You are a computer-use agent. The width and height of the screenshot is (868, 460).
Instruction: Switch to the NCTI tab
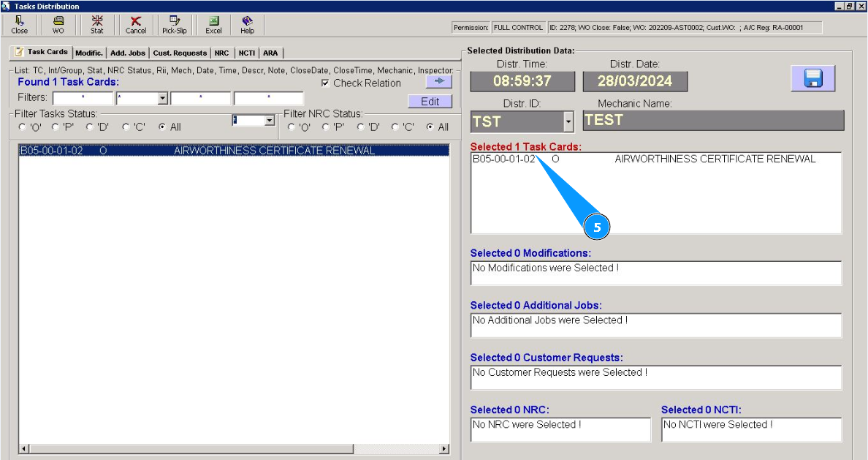tap(247, 53)
